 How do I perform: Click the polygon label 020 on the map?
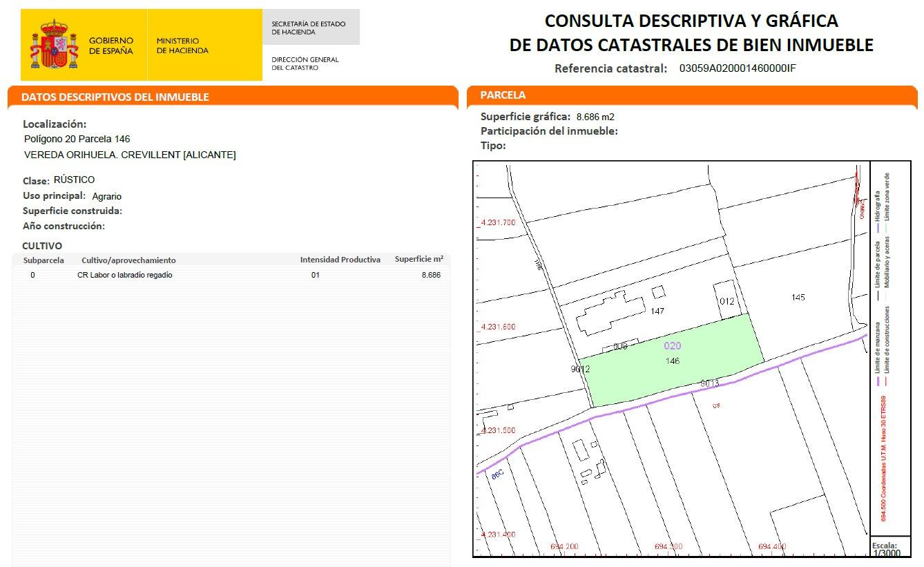(x=672, y=346)
